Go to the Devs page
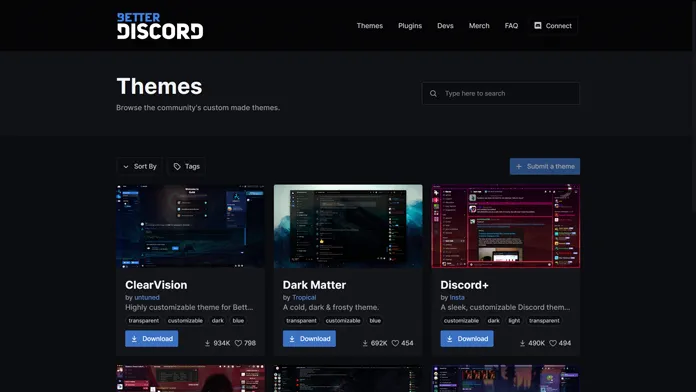Image resolution: width=696 pixels, height=392 pixels. pyautogui.click(x=445, y=26)
